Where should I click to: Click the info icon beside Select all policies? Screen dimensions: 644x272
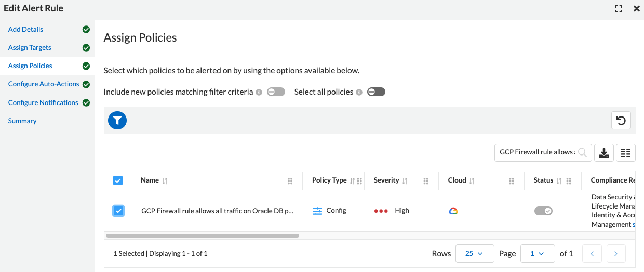click(358, 92)
